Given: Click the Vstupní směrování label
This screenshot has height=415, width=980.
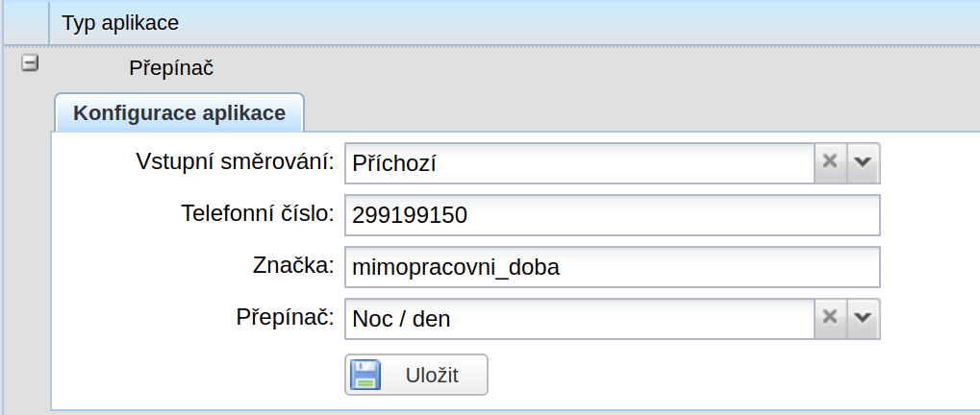Looking at the screenshot, I should [x=235, y=161].
